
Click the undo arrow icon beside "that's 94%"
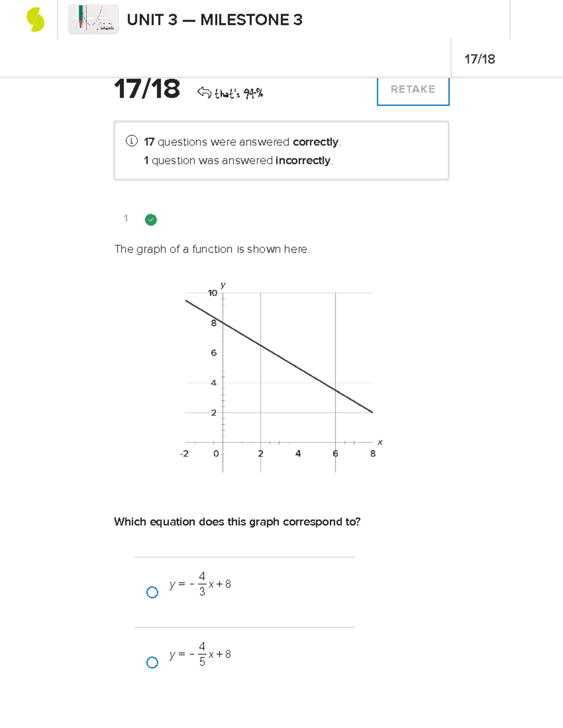coord(204,92)
